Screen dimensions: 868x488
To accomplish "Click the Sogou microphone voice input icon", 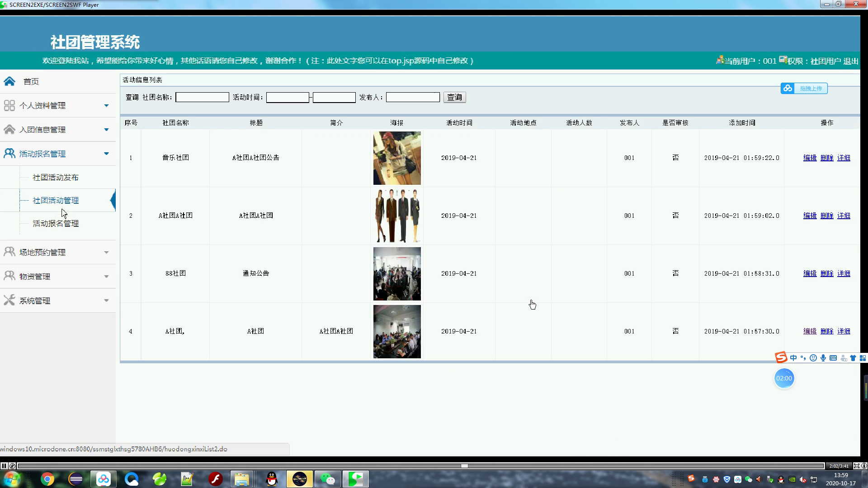I will tap(823, 358).
